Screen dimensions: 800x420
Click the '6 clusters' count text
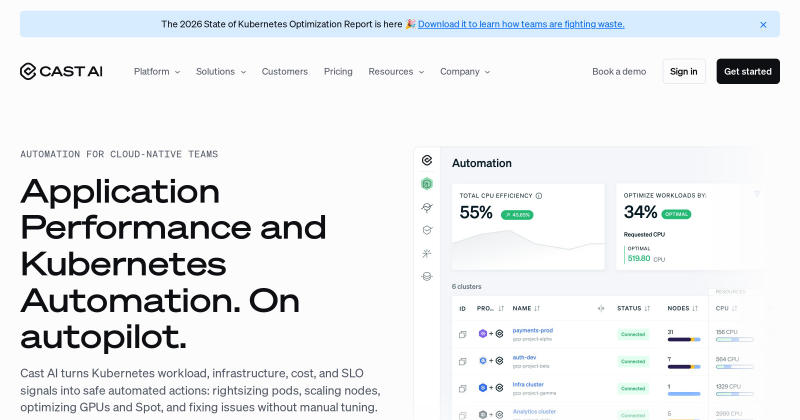pyautogui.click(x=466, y=287)
